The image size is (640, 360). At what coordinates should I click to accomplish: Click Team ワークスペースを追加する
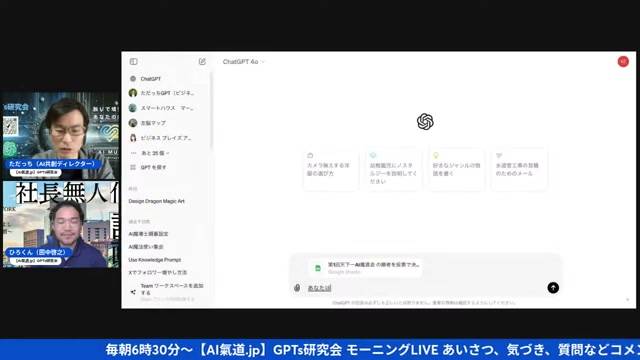coord(171,289)
